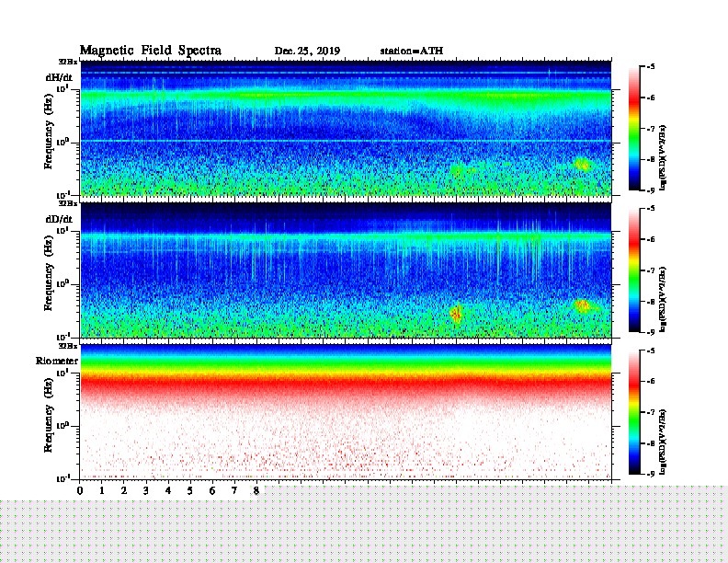728x563 pixels.
Task: Click the "32Hz" label above dD/dt panel
Action: coord(68,203)
